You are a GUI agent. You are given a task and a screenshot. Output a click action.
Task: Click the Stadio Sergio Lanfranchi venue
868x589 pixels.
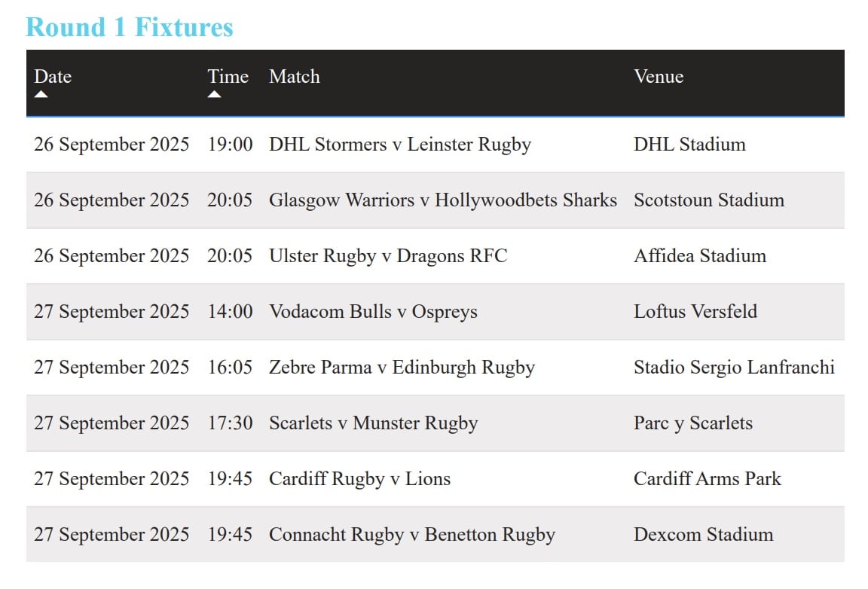734,368
